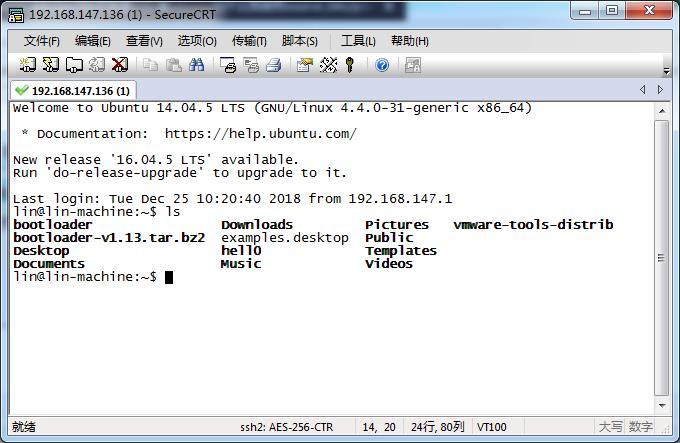Click the 大写 caps lock indicator

tap(611, 427)
